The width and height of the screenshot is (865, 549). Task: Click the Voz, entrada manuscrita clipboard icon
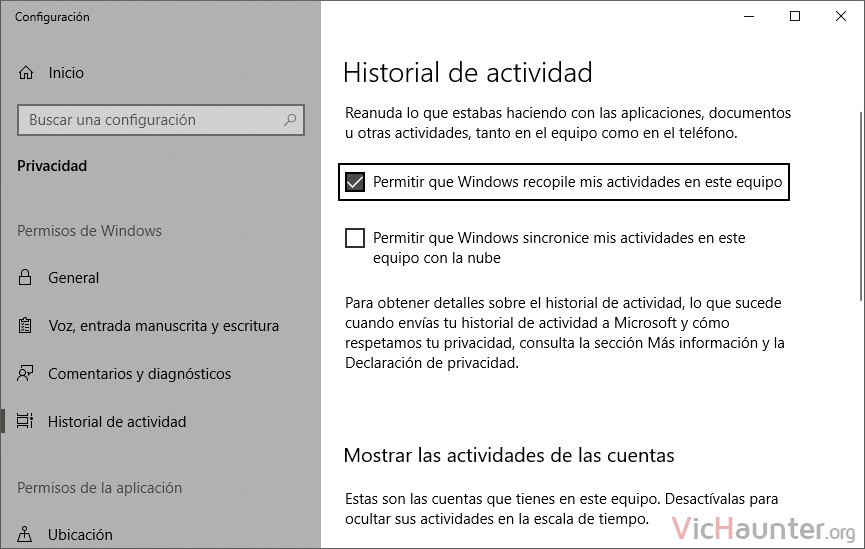25,326
